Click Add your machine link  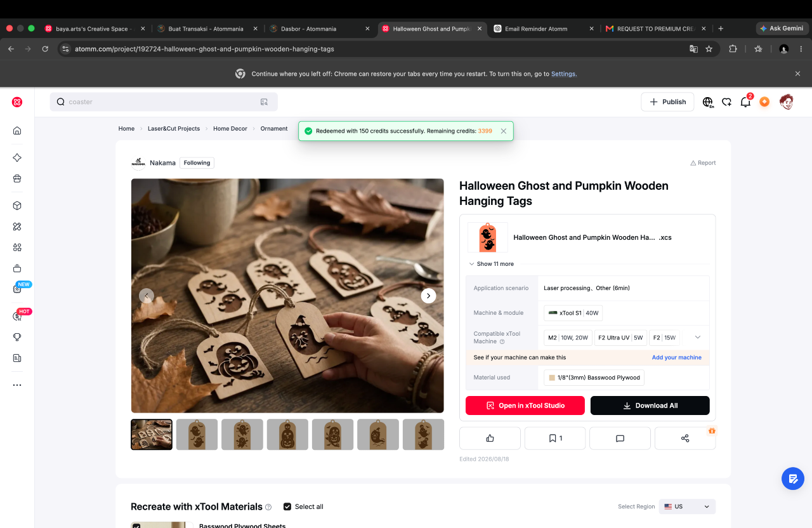[x=677, y=357]
